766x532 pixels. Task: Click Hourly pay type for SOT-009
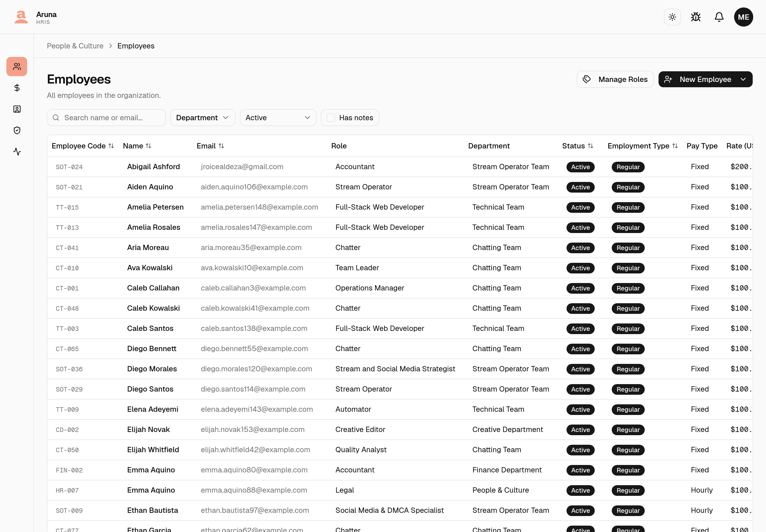pos(702,510)
